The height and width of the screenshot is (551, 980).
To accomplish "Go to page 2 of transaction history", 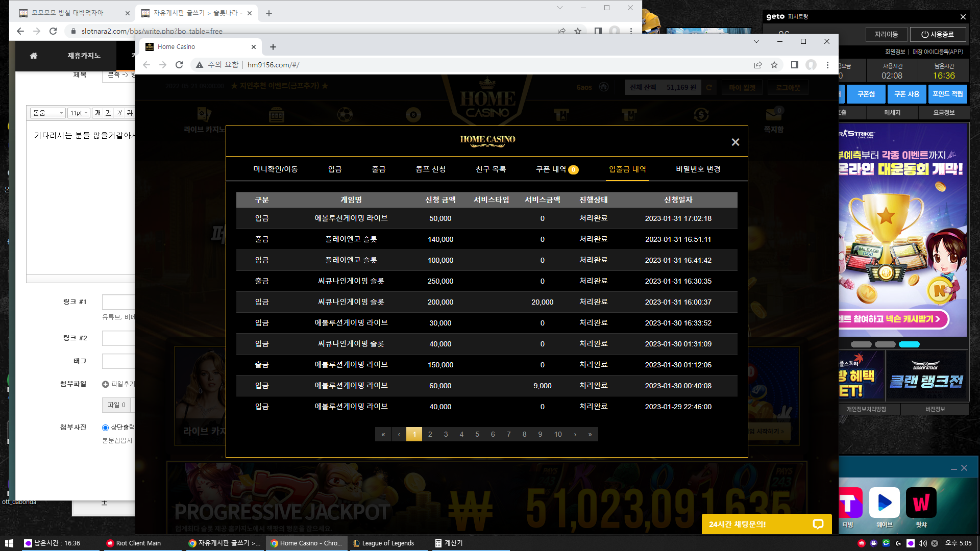I will click(430, 434).
